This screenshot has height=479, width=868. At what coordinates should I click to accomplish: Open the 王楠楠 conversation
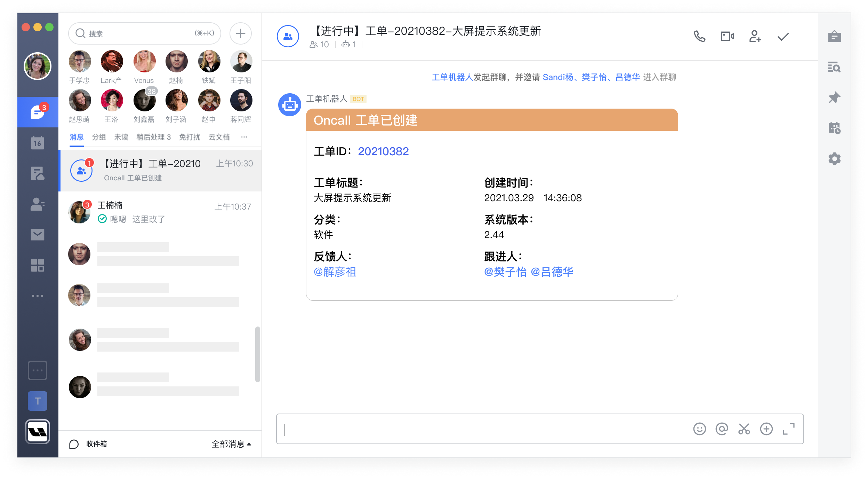[x=160, y=212]
